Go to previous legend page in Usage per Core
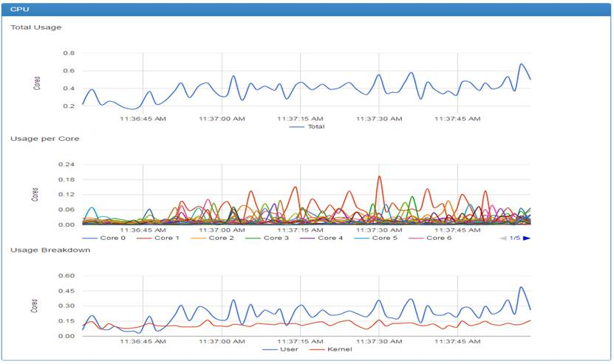Viewport: 614px width, 364px height. tap(503, 238)
